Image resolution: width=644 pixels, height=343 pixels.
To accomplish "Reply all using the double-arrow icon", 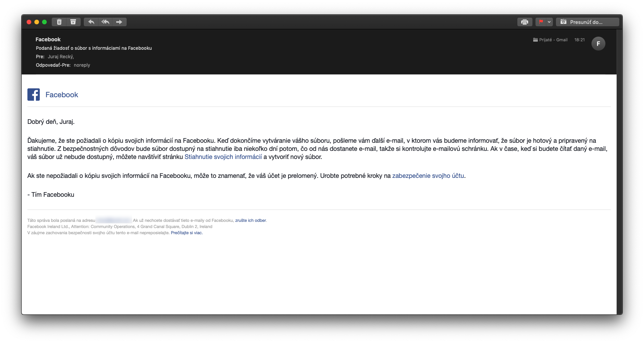I will (105, 22).
